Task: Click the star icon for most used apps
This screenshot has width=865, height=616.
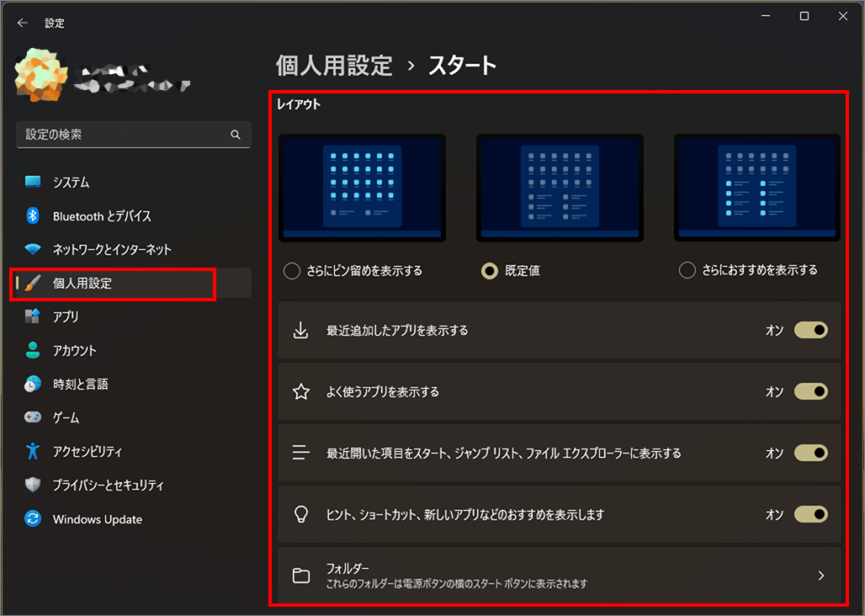Action: point(301,391)
